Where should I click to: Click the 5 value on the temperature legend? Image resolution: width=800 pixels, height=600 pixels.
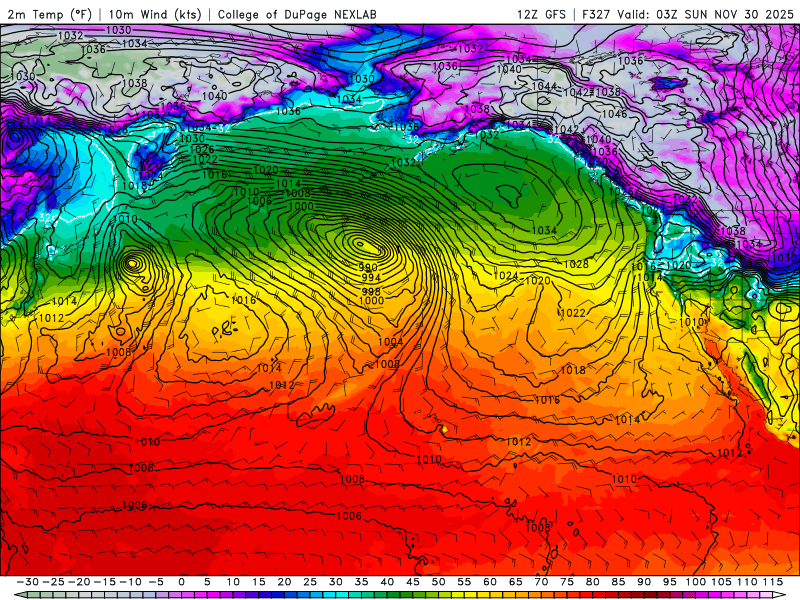click(207, 582)
